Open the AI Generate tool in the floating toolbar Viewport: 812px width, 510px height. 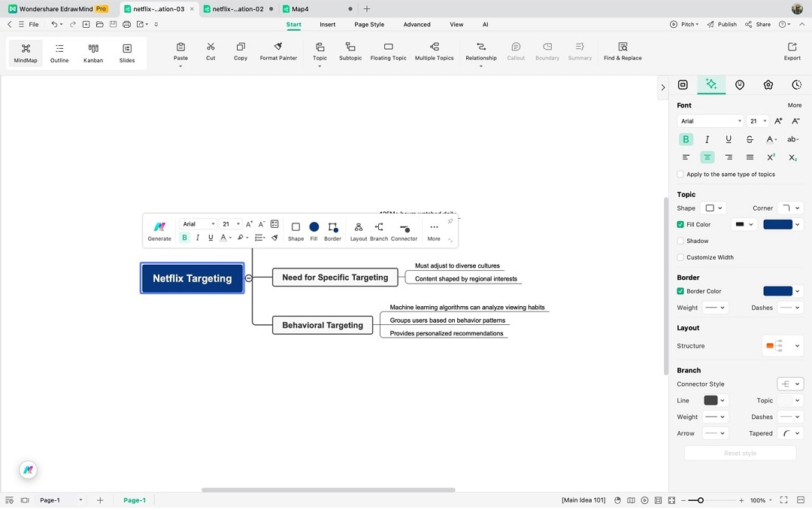coord(159,230)
